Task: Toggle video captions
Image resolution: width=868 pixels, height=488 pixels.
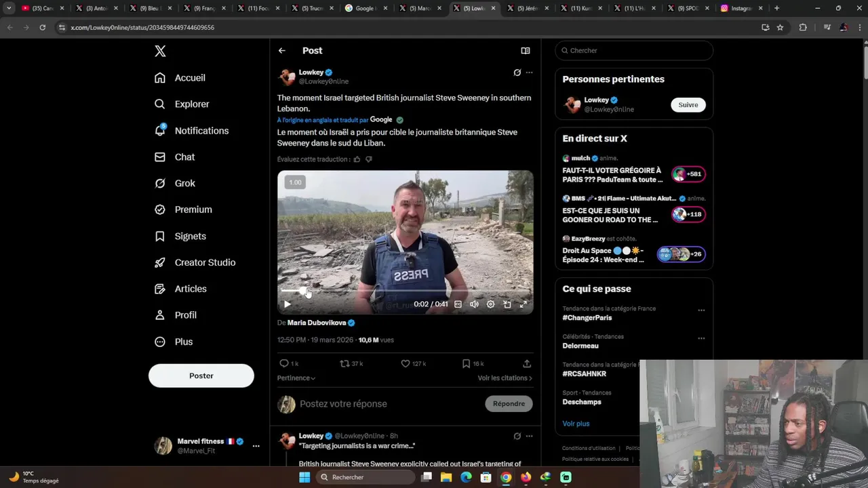Action: 458,304
